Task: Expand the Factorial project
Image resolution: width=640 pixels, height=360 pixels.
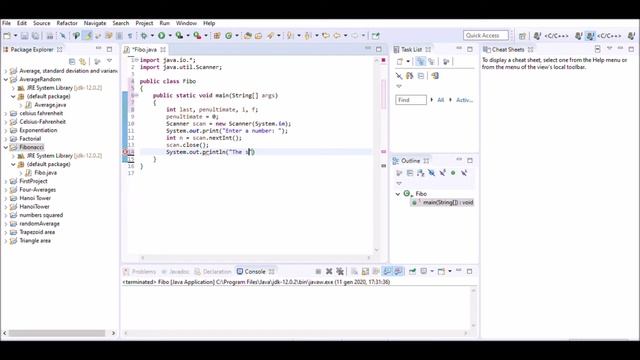Action: point(6,139)
